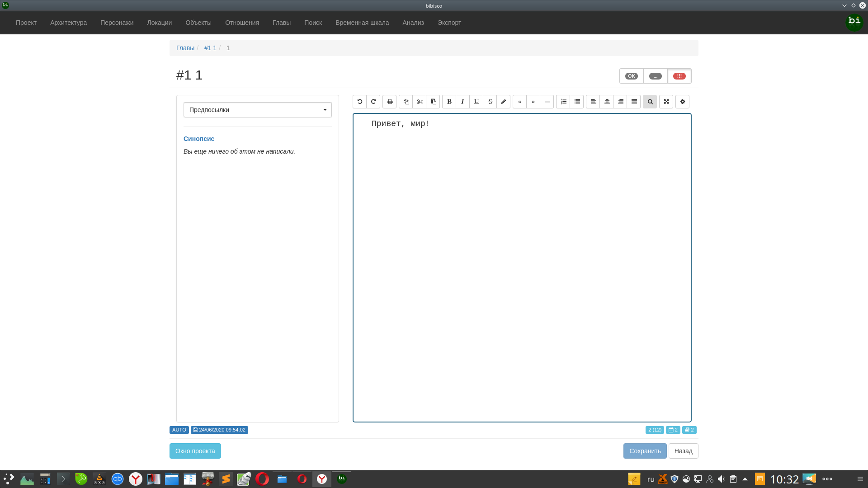Open Sublime Text from the taskbar
The image size is (868, 488).
tap(226, 479)
